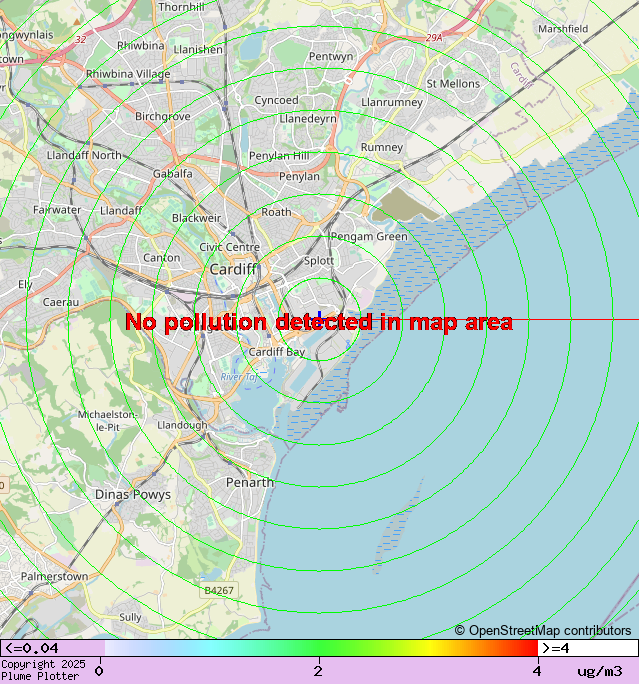Select the Llandough label
The width and height of the screenshot is (639, 684).
182,425
